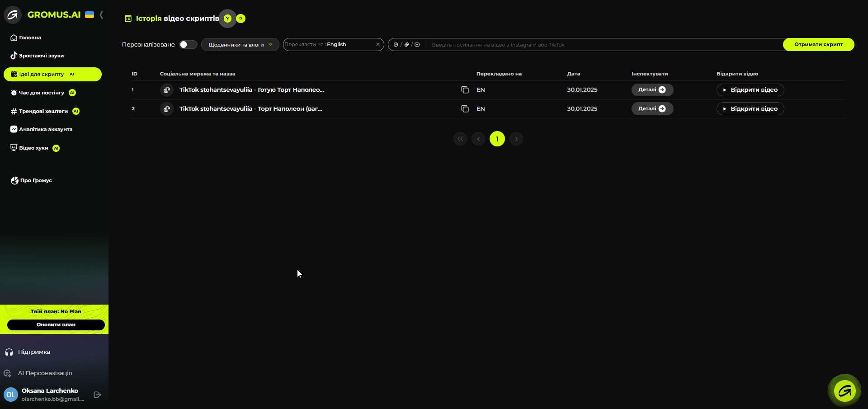Copy script for Торт Наполеон (ваг row
The width and height of the screenshot is (868, 409).
465,109
